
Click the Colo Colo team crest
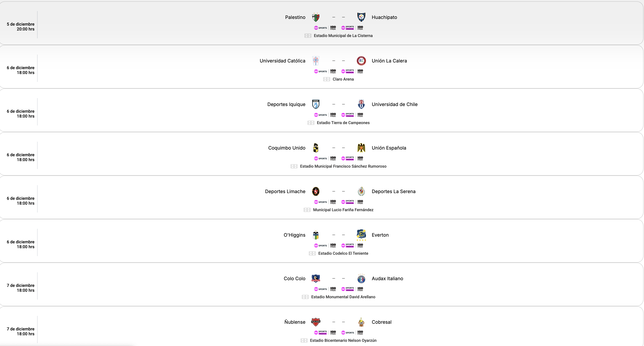(316, 278)
